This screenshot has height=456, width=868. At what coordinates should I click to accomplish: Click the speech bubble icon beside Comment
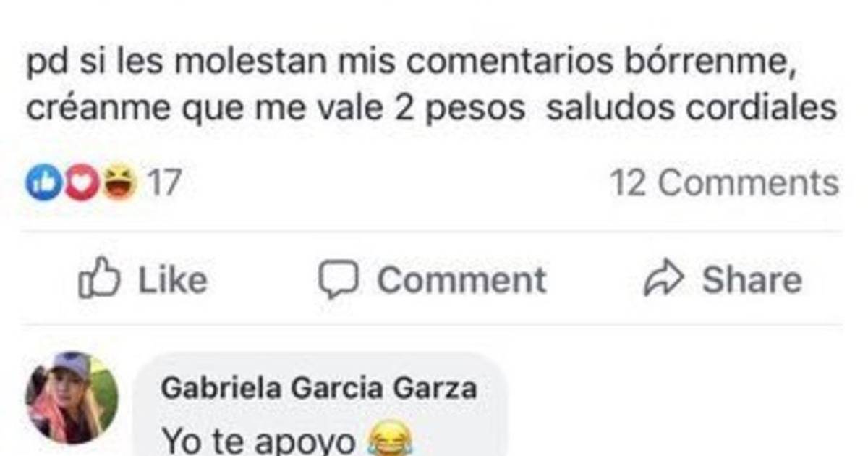click(x=339, y=280)
